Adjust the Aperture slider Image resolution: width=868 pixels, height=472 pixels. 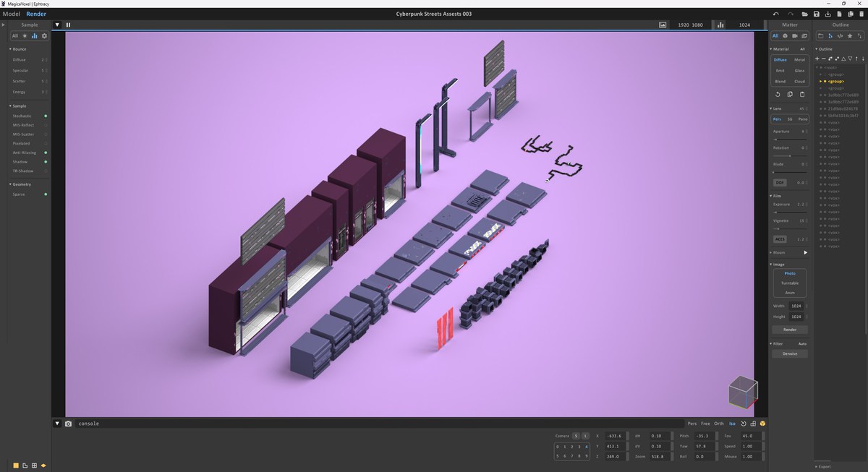click(x=789, y=137)
